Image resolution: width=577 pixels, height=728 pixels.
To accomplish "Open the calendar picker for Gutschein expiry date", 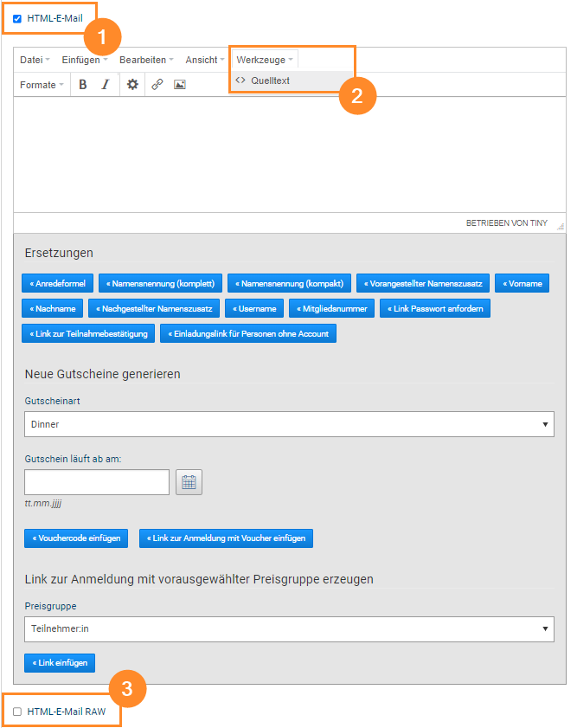I will click(x=189, y=482).
